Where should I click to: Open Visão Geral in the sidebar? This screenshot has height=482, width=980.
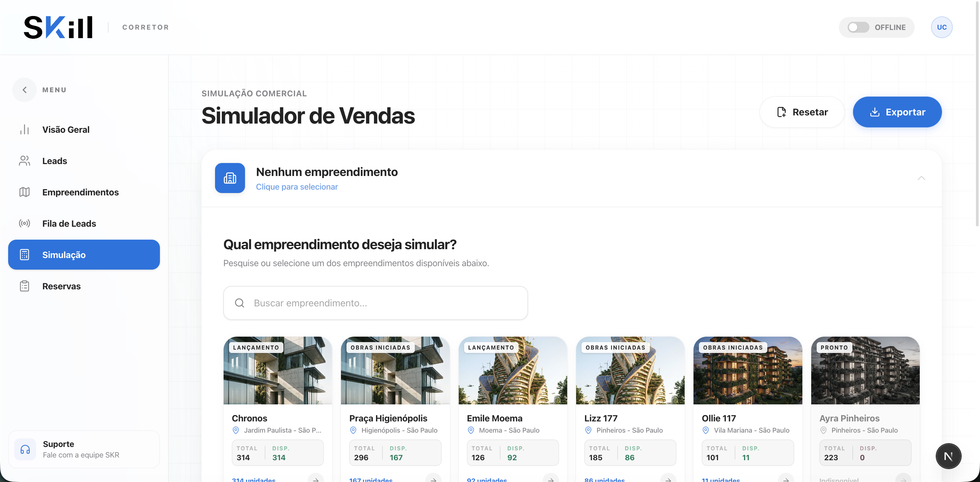point(66,130)
